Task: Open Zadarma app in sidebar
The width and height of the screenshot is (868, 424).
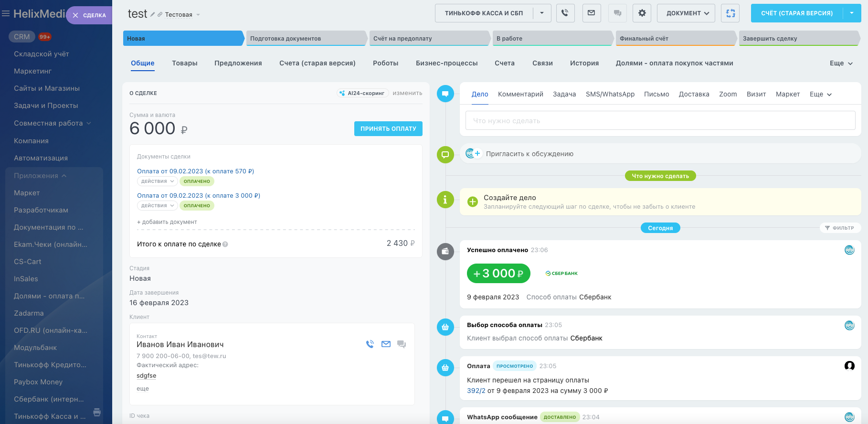Action: (29, 313)
